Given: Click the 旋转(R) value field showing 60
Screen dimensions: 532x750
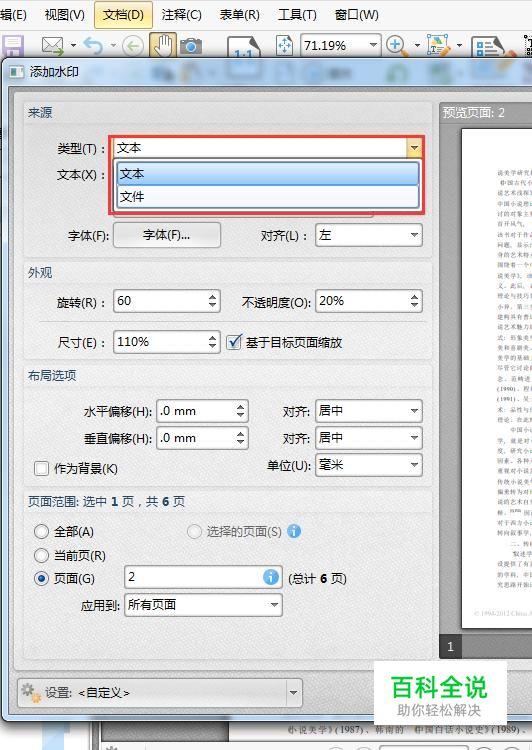Looking at the screenshot, I should tap(160, 301).
